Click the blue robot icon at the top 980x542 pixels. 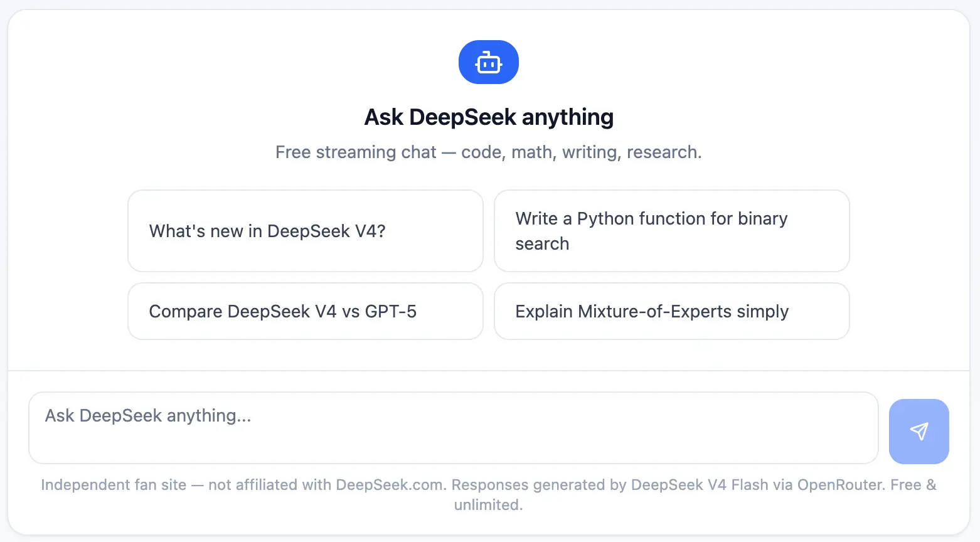point(488,62)
